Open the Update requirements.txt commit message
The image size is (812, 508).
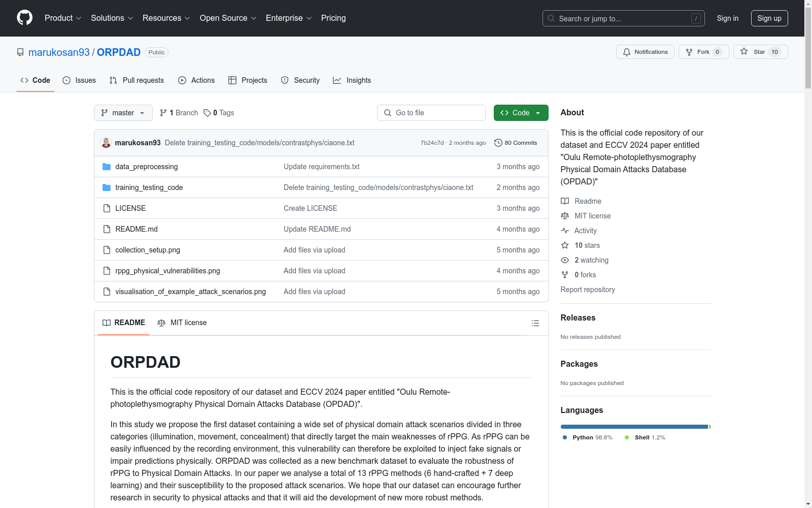tap(322, 167)
